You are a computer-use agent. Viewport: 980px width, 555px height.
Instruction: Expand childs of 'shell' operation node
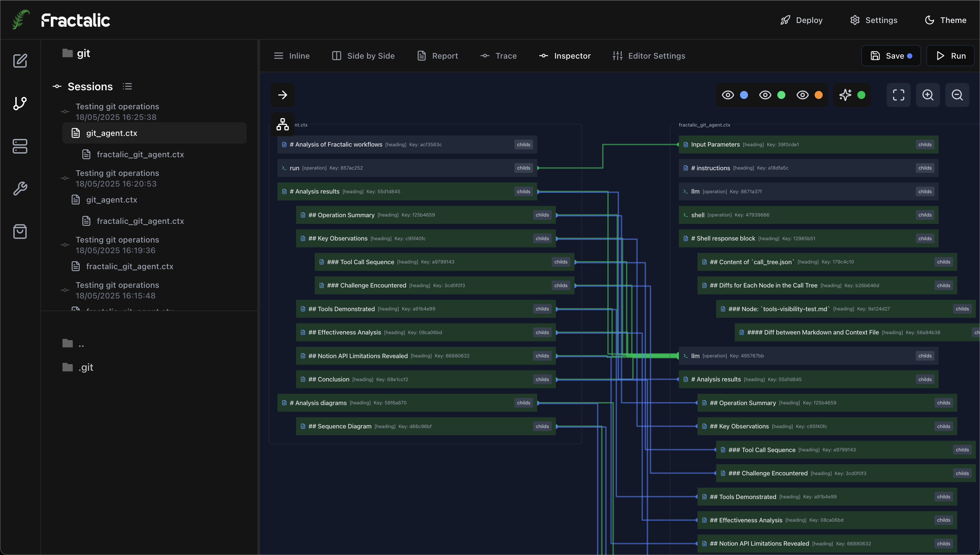[925, 215]
